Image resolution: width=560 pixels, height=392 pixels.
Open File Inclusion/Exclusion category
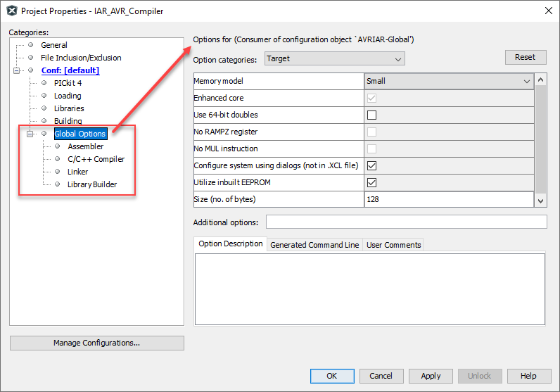pos(81,58)
